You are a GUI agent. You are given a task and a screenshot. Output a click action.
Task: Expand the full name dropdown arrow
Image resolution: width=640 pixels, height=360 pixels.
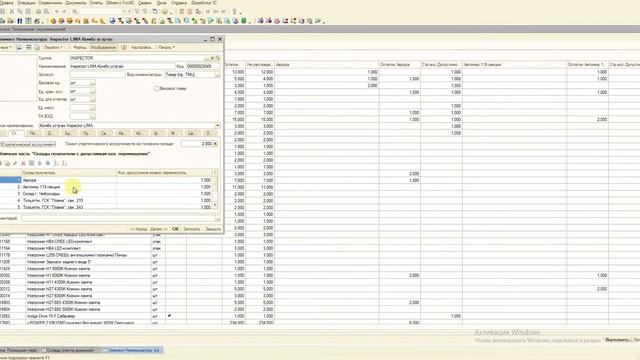217,125
